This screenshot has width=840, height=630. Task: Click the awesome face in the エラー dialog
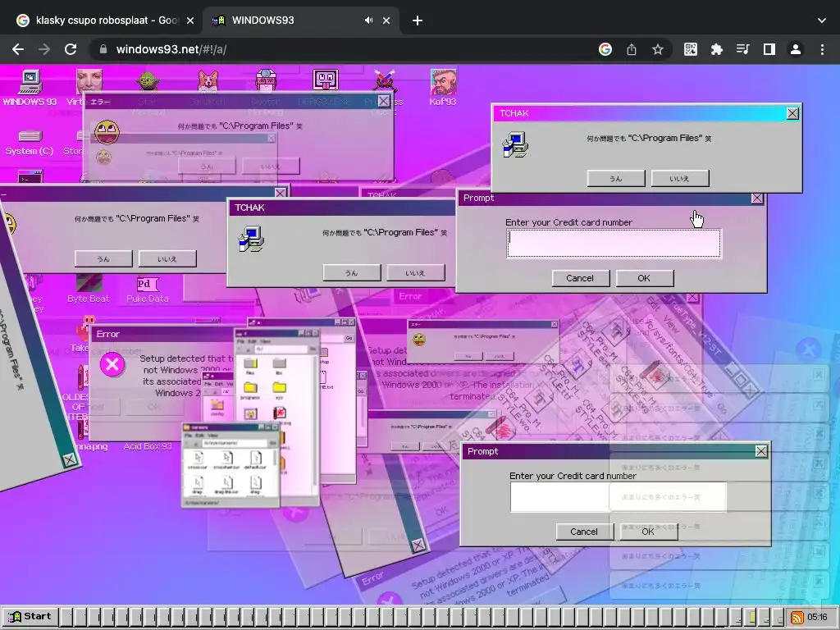coord(107,132)
